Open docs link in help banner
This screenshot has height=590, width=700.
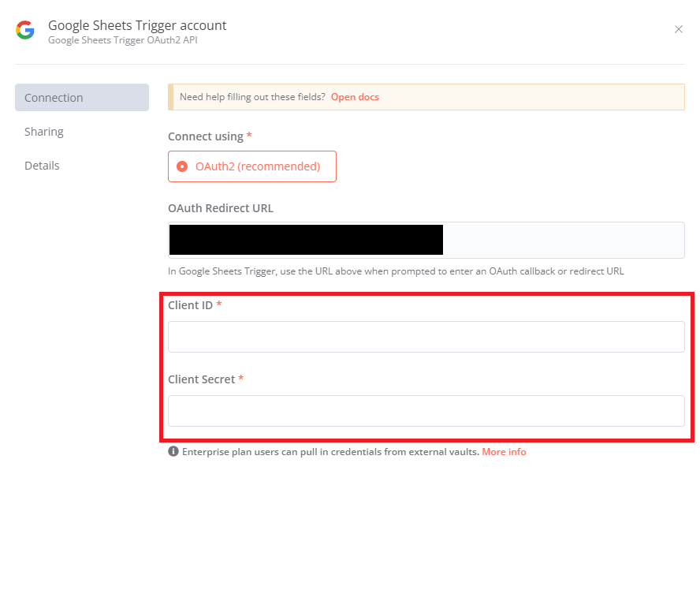(355, 97)
